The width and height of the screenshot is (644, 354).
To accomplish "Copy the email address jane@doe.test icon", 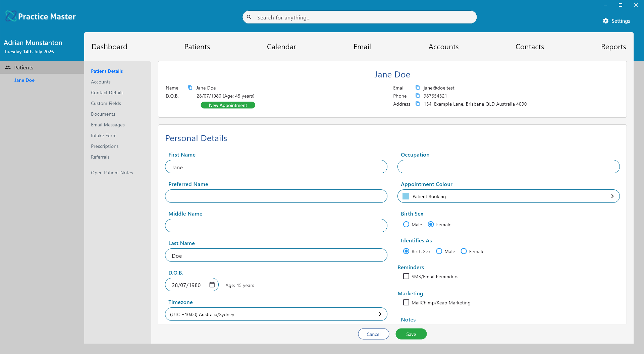I will [418, 87].
